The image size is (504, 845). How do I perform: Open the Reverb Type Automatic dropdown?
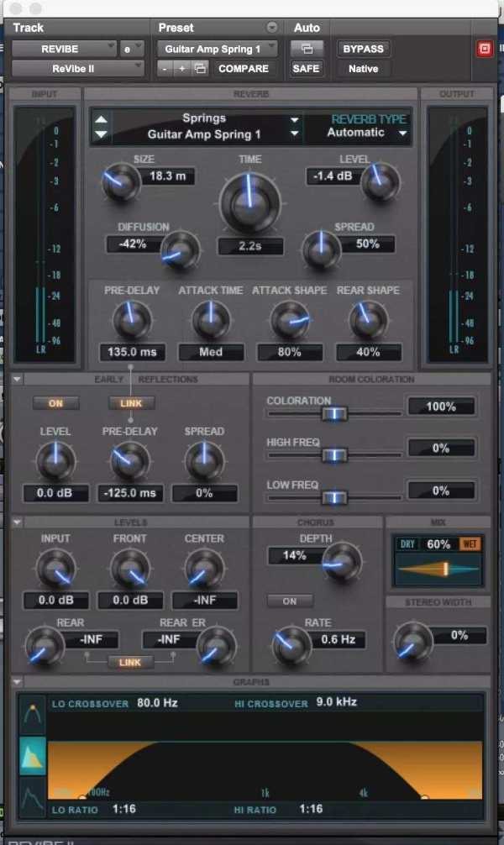click(x=366, y=133)
